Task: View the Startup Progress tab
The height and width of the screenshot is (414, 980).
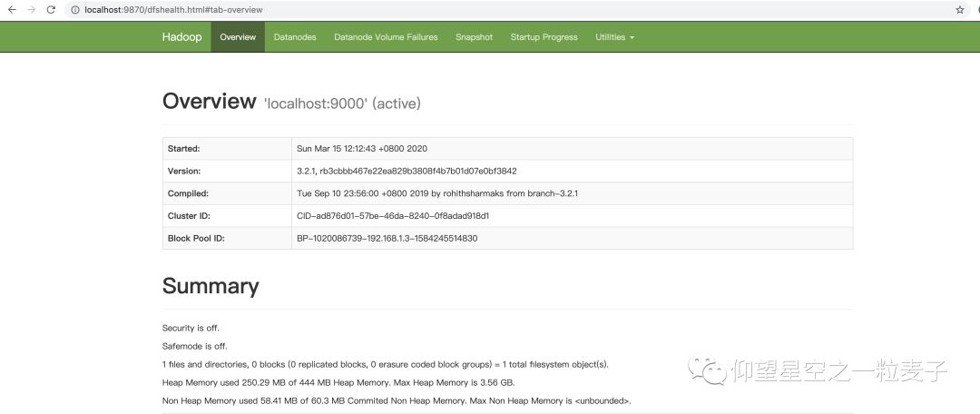Action: coord(544,37)
